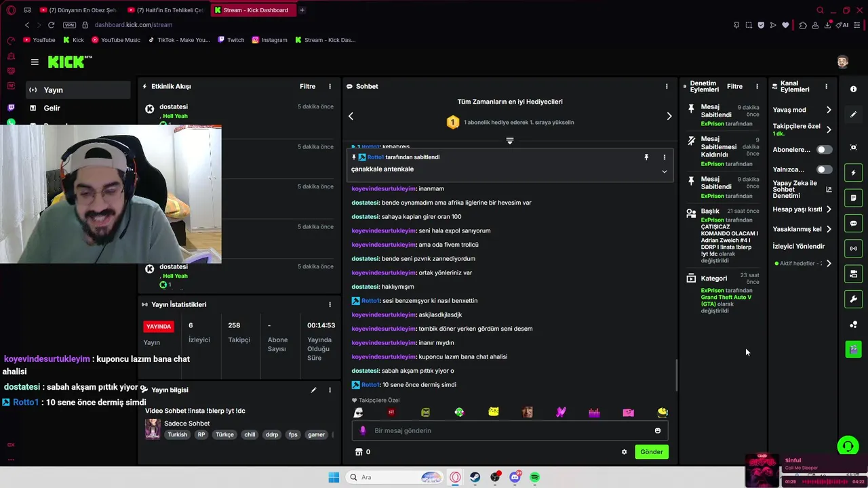Open Etkinlik Akışı panel options menu
868x488 pixels.
point(330,87)
